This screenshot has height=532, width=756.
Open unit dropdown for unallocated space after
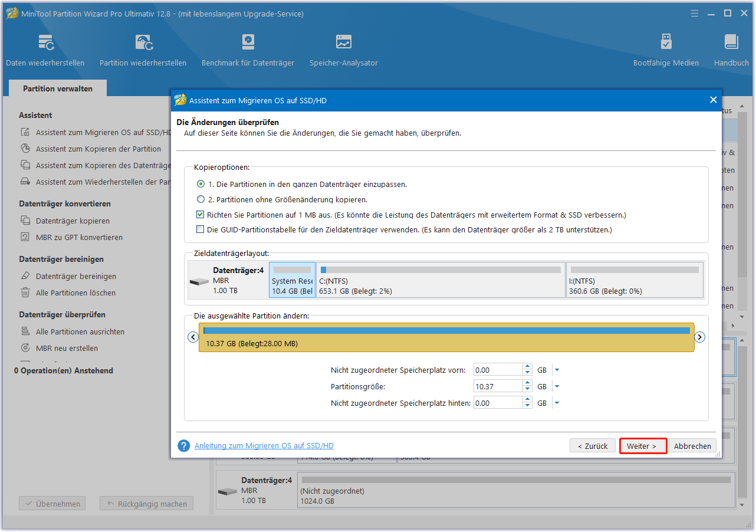pos(557,403)
